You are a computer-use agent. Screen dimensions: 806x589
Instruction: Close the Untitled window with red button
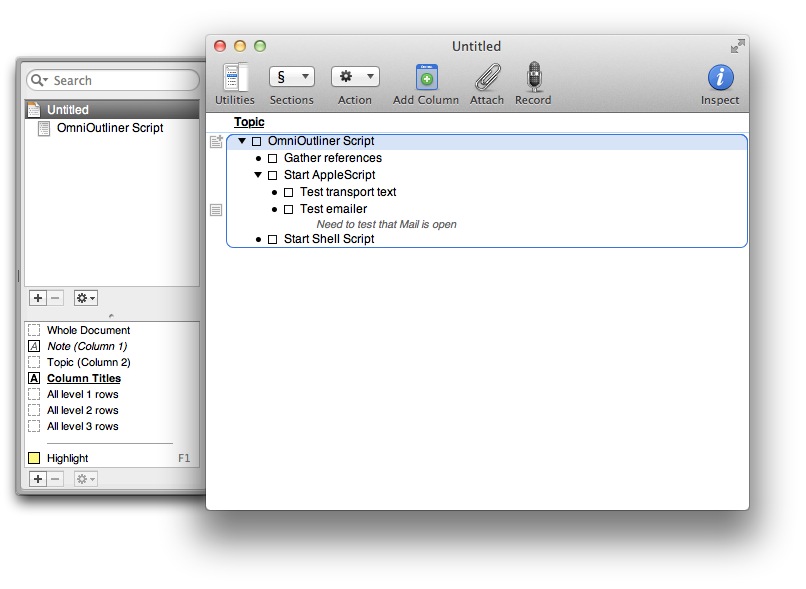click(220, 46)
